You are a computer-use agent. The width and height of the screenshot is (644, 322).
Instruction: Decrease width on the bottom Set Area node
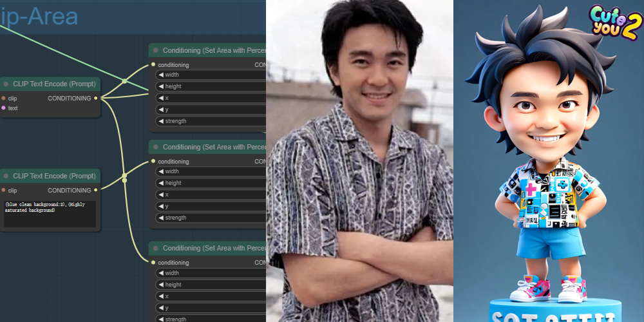point(160,273)
